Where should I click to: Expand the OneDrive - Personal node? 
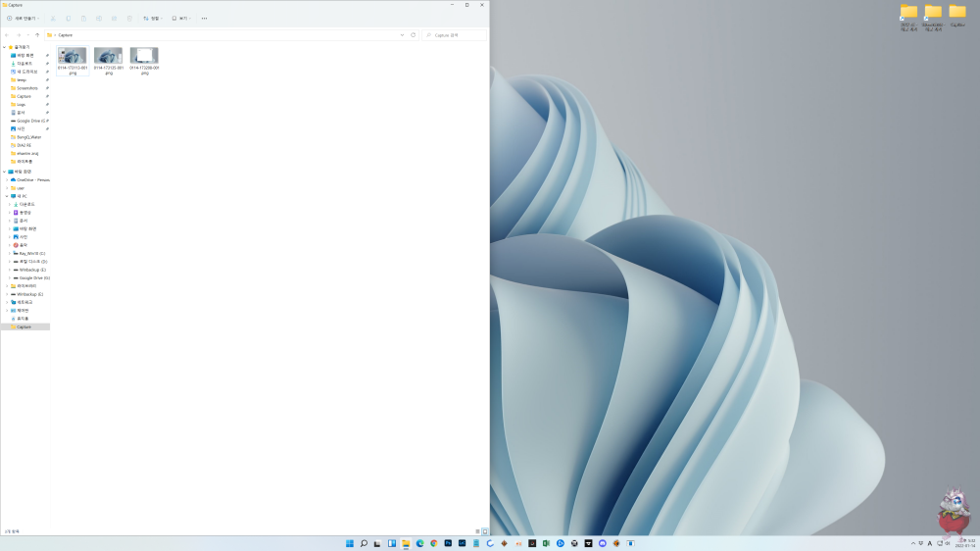tap(7, 180)
